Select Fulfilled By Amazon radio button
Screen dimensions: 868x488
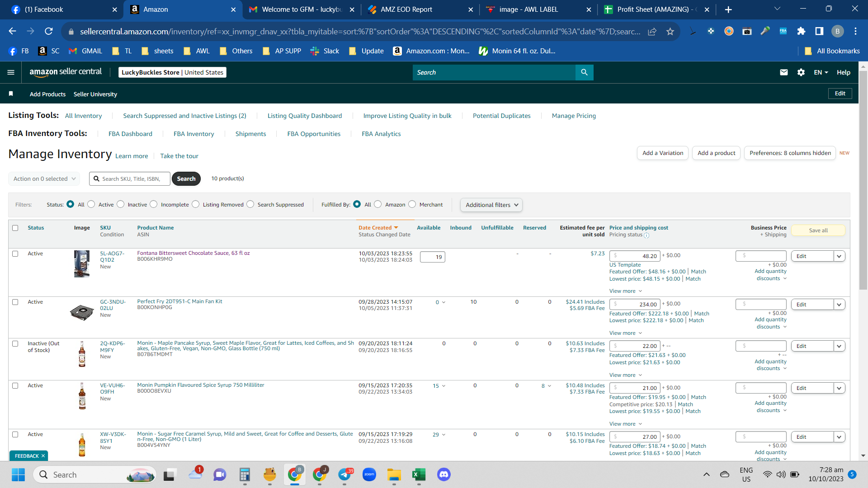click(x=378, y=204)
